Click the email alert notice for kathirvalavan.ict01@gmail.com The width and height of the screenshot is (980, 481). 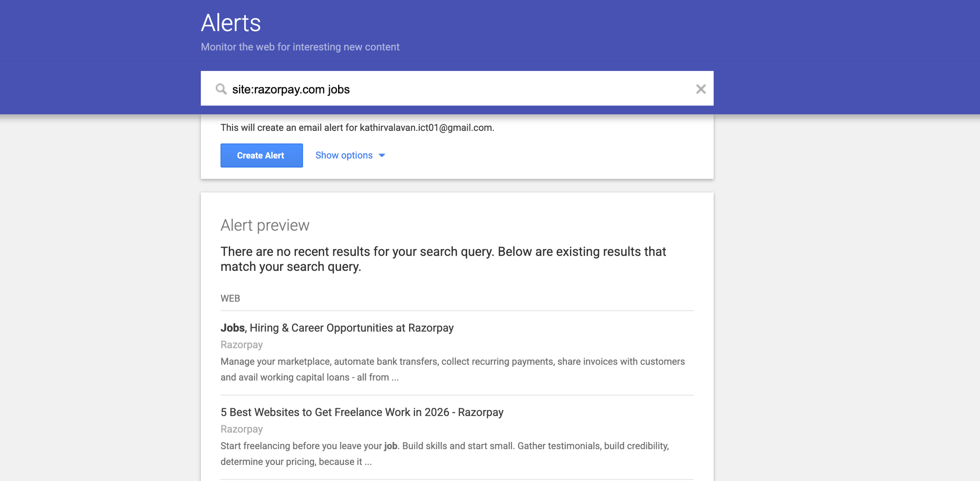357,128
